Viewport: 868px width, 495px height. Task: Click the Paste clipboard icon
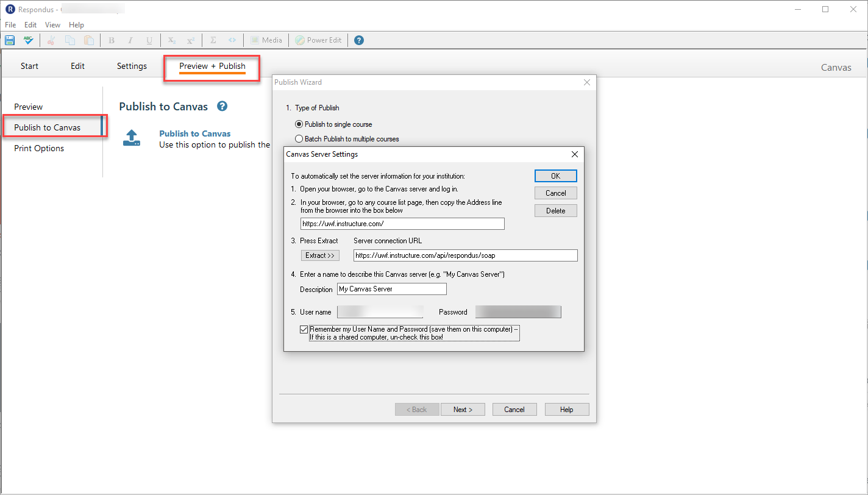[x=89, y=40]
